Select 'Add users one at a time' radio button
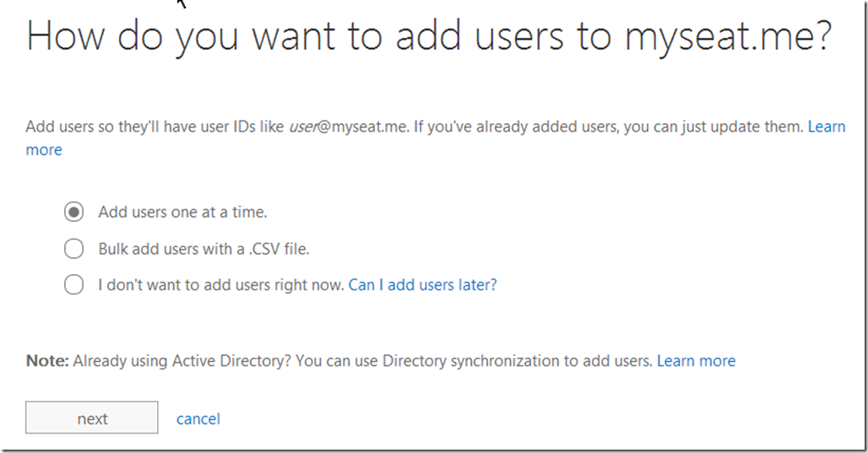 [x=73, y=212]
